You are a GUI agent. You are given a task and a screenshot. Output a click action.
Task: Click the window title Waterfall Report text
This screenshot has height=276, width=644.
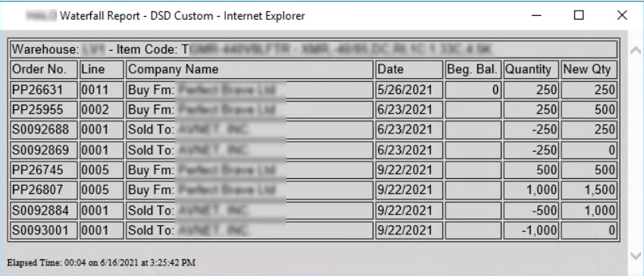point(183,16)
